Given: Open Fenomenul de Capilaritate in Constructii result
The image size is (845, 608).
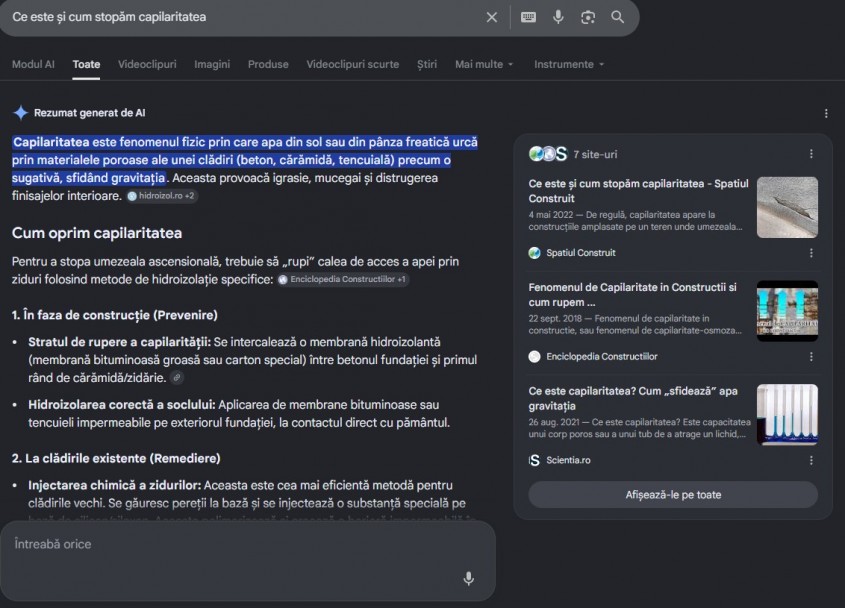Looking at the screenshot, I should click(x=633, y=295).
